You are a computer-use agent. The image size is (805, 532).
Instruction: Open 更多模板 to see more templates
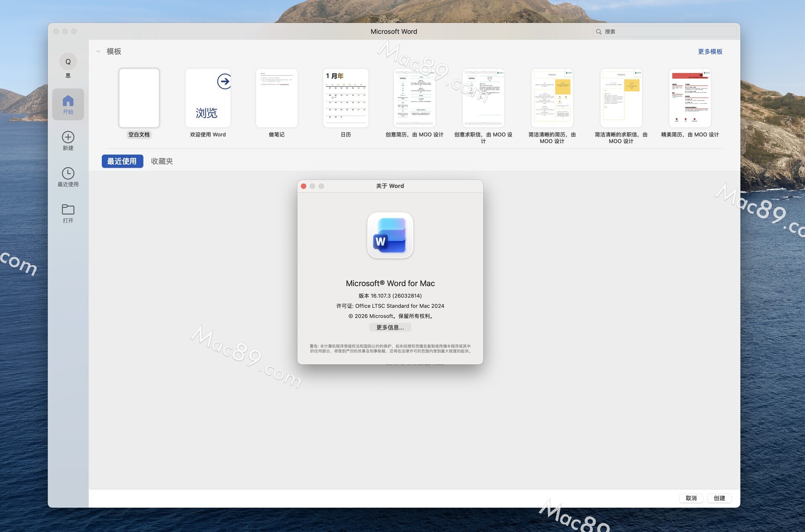(x=710, y=51)
